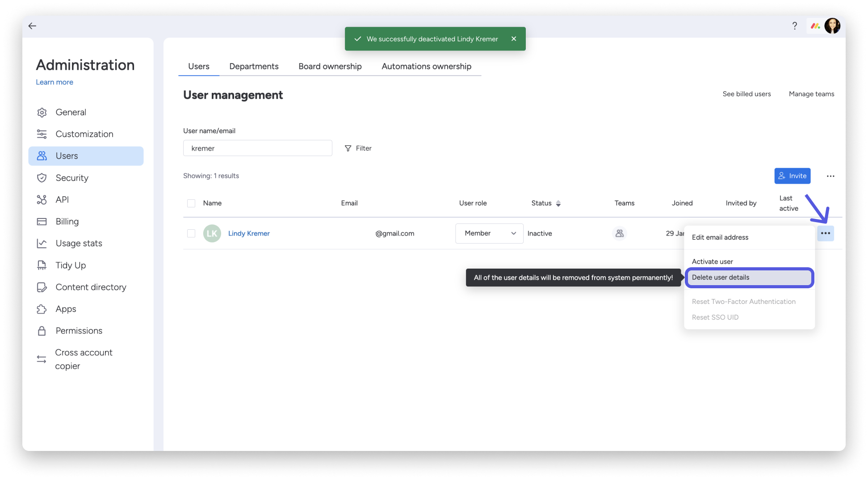Screen dimensions: 868x480
Task: Dismiss the deactivation success banner
Action: [514, 38]
